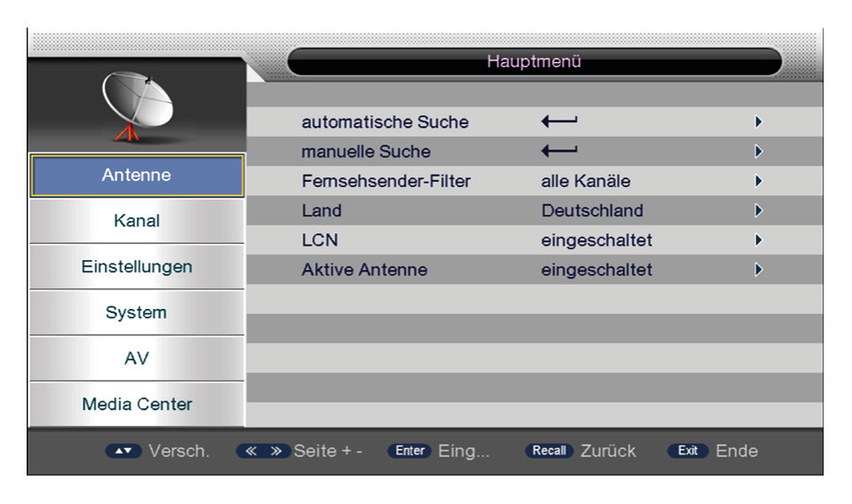This screenshot has height=504, width=852.
Task: Click the Hauptmenü title bar
Action: pos(534,61)
